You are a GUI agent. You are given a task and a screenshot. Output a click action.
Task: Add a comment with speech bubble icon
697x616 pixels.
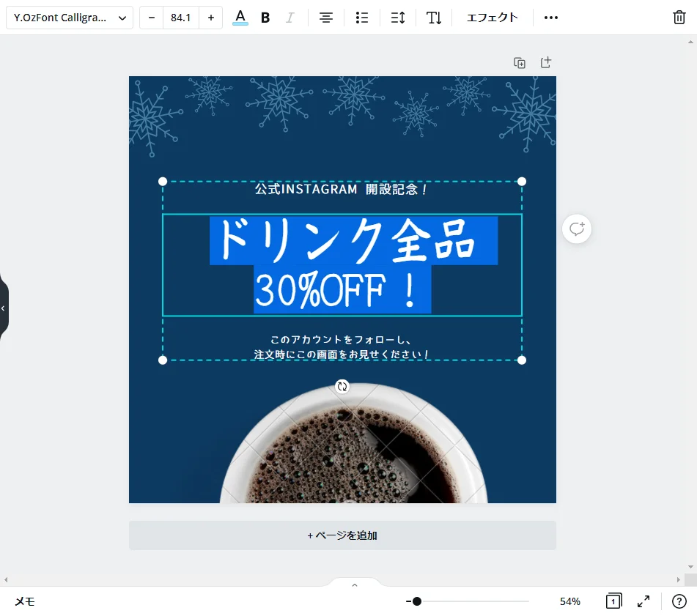pos(577,229)
